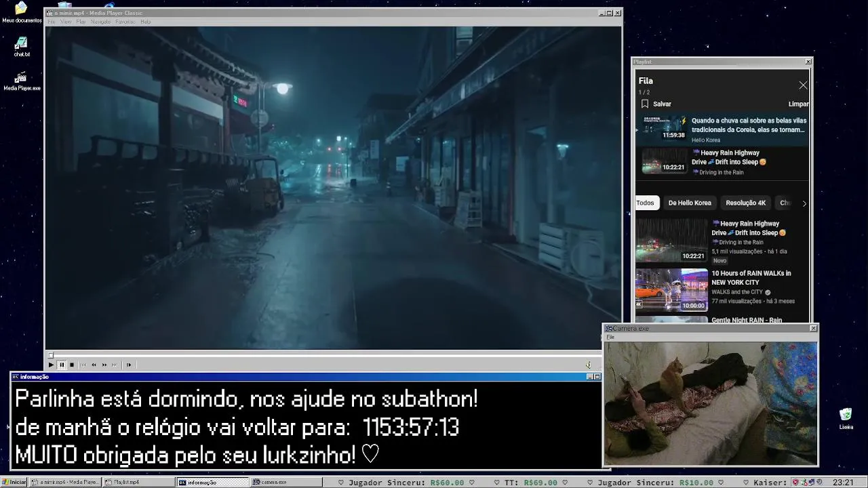Image resolution: width=868 pixels, height=488 pixels.
Task: Open the File menu in Camera.exe window
Action: 610,337
